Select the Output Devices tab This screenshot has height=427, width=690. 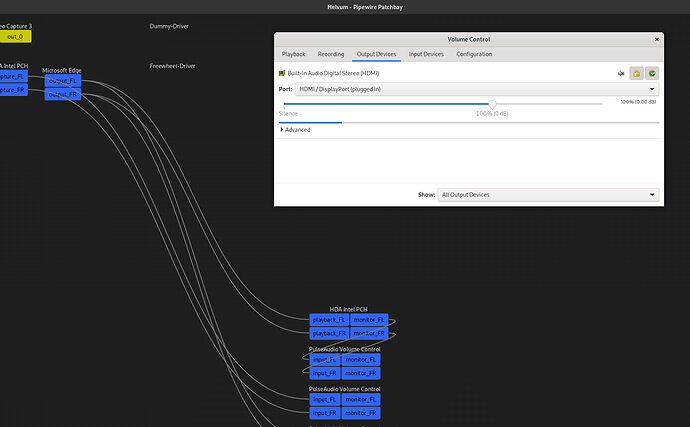point(376,54)
